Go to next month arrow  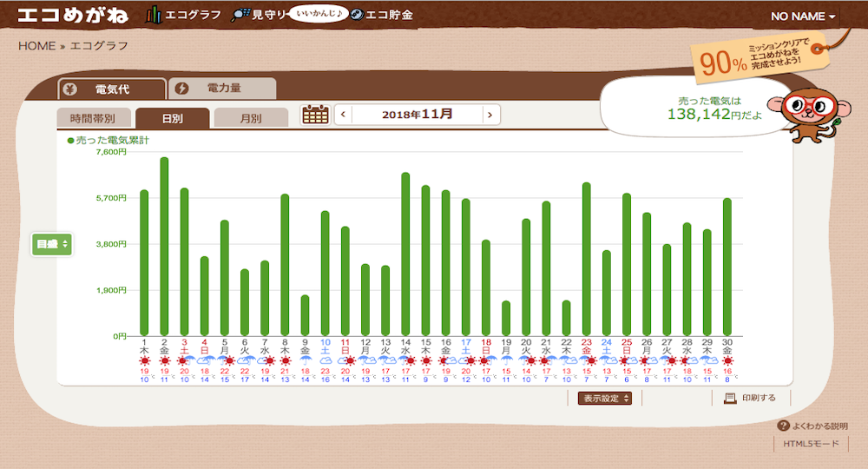(x=491, y=115)
